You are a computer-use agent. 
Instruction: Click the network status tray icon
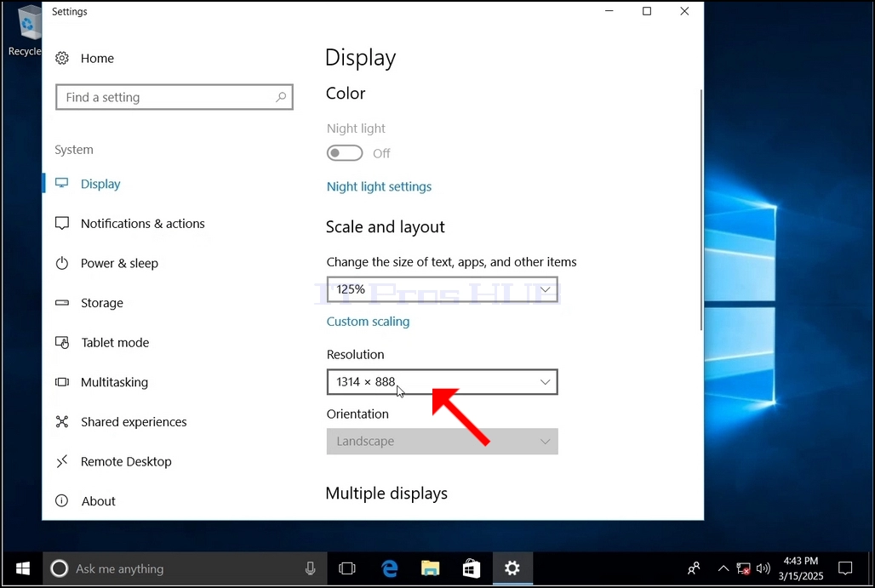click(743, 568)
